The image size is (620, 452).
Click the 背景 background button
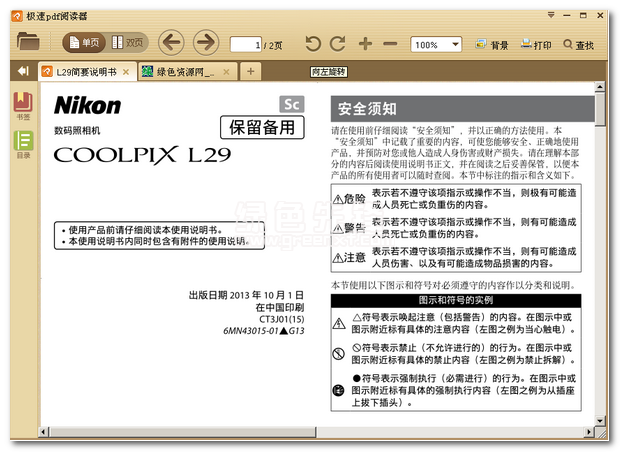click(x=491, y=45)
